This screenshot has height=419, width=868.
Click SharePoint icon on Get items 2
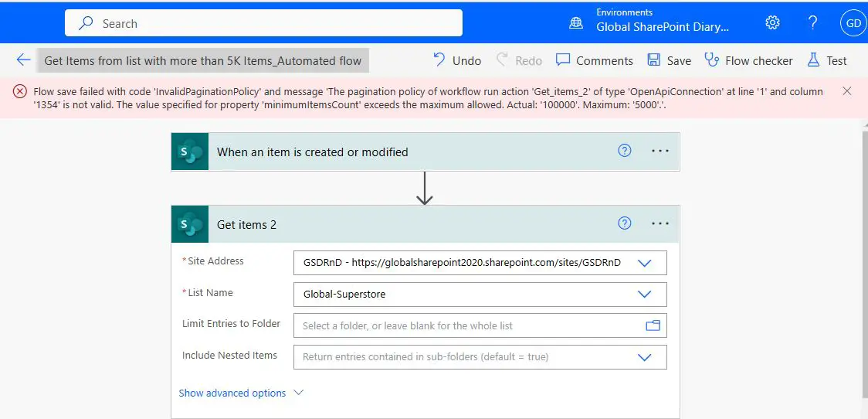190,224
